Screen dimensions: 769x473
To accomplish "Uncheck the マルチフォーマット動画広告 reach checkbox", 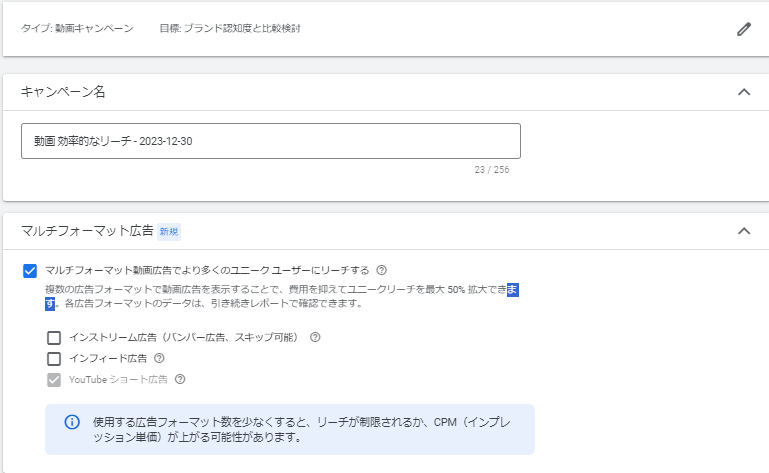I will [x=30, y=270].
